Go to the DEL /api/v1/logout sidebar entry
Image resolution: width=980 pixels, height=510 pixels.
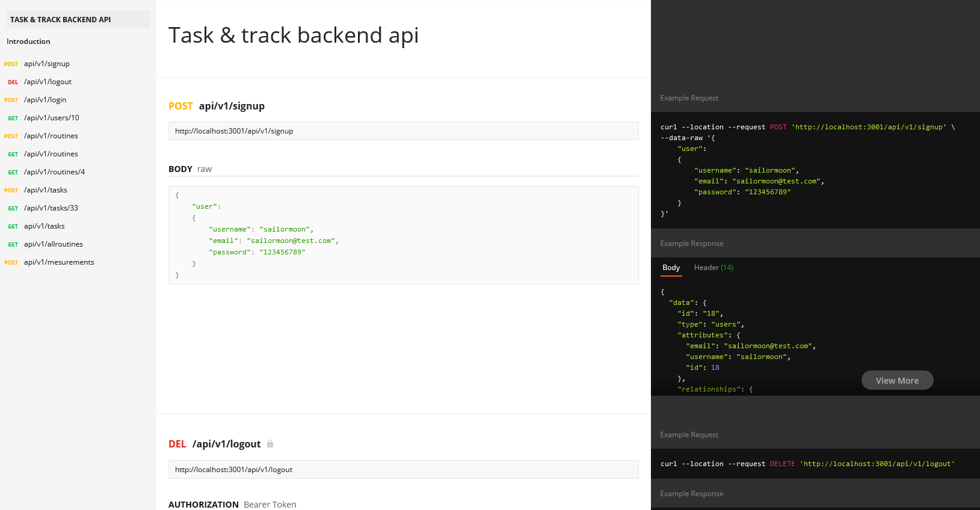[48, 82]
